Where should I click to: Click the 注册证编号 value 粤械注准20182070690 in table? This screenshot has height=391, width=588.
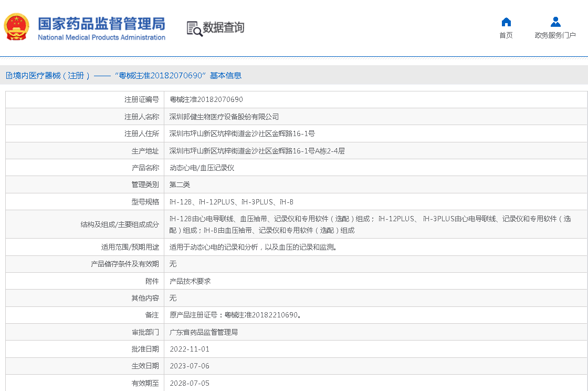206,99
